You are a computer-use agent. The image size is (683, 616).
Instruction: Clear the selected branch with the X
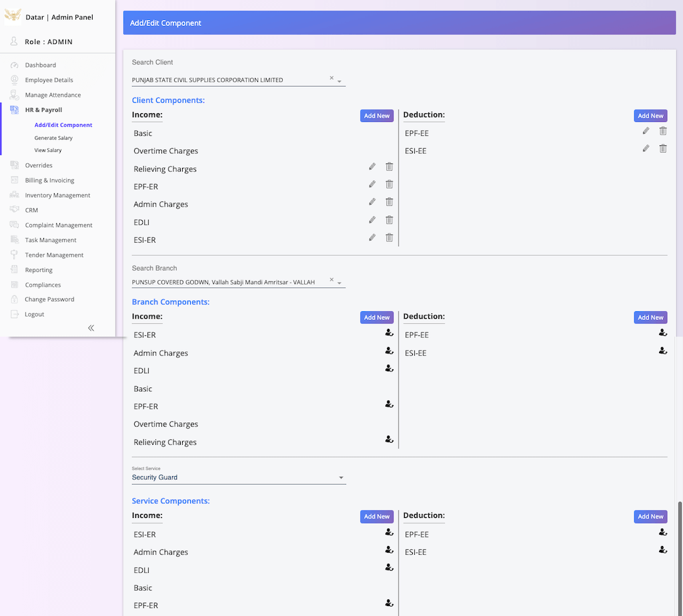pyautogui.click(x=331, y=279)
